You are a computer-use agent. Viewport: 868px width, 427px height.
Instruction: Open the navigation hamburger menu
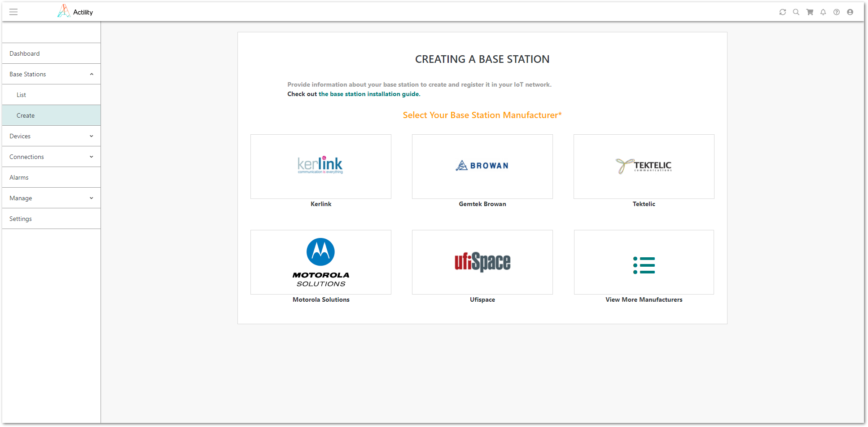[13, 12]
